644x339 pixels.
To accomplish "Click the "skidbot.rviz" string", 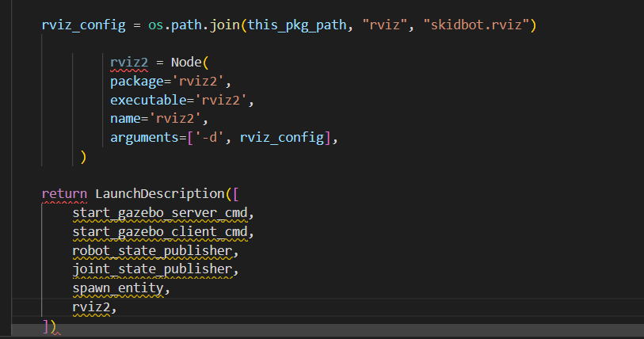I will pos(476,25).
